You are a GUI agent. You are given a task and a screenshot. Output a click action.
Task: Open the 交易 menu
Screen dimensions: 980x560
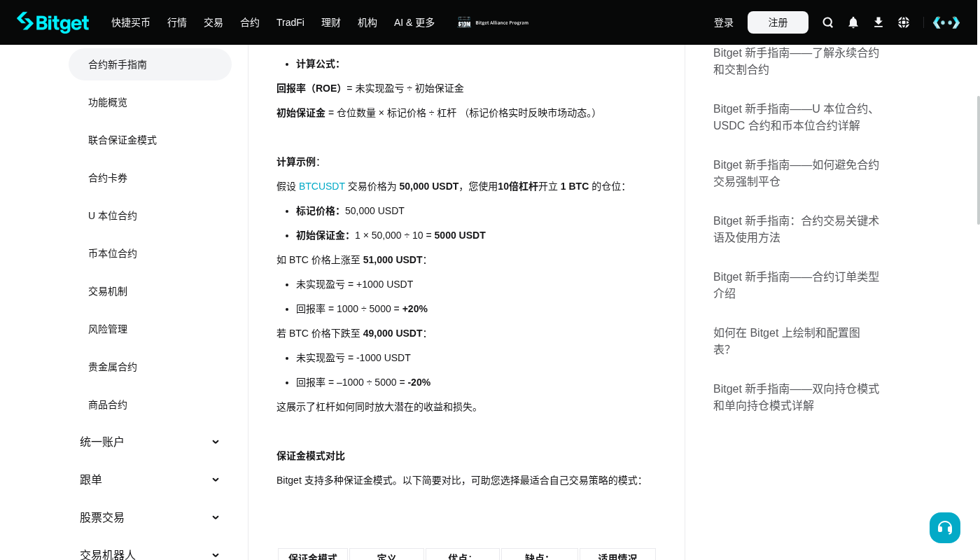pyautogui.click(x=213, y=22)
